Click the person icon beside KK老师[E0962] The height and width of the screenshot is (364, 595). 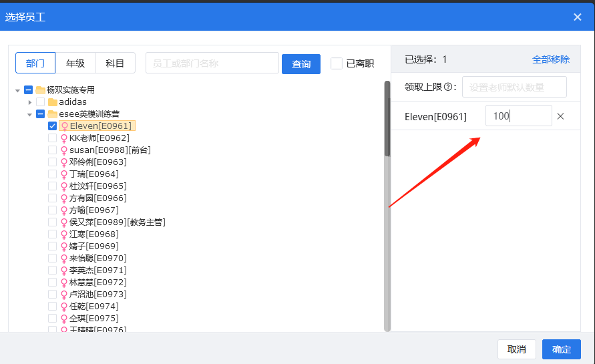click(63, 138)
